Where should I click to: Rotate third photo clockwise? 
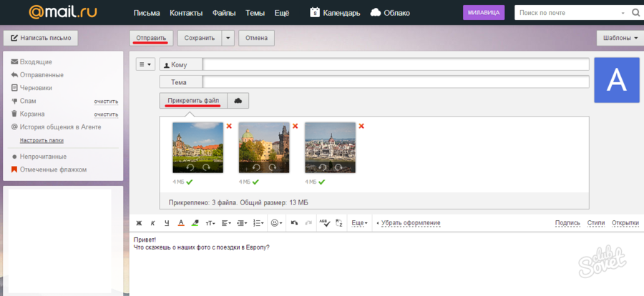point(338,167)
